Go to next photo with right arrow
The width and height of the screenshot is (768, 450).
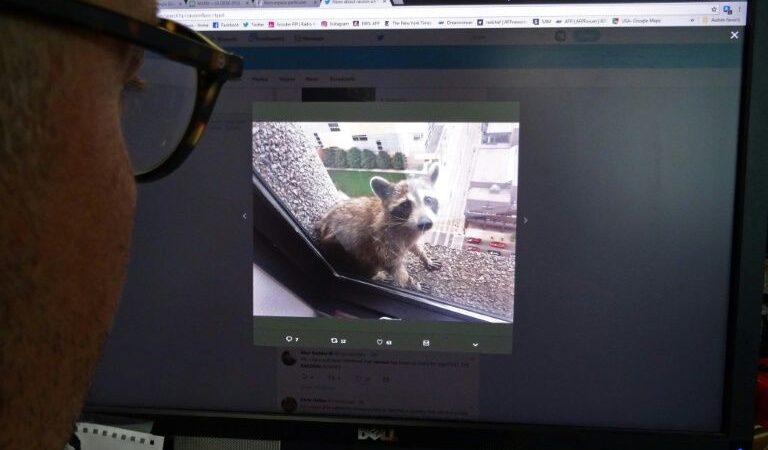(525, 220)
